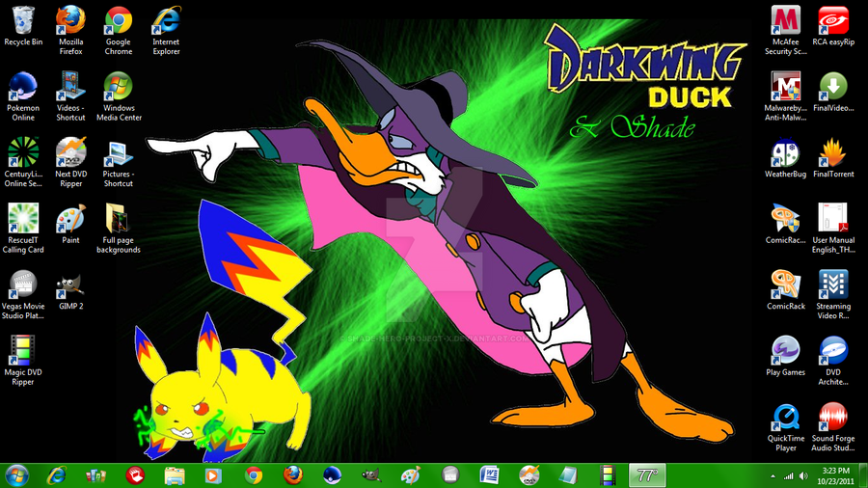Select the ComicRac... shielded desktop icon
The width and height of the screenshot is (868, 488).
coord(785,224)
